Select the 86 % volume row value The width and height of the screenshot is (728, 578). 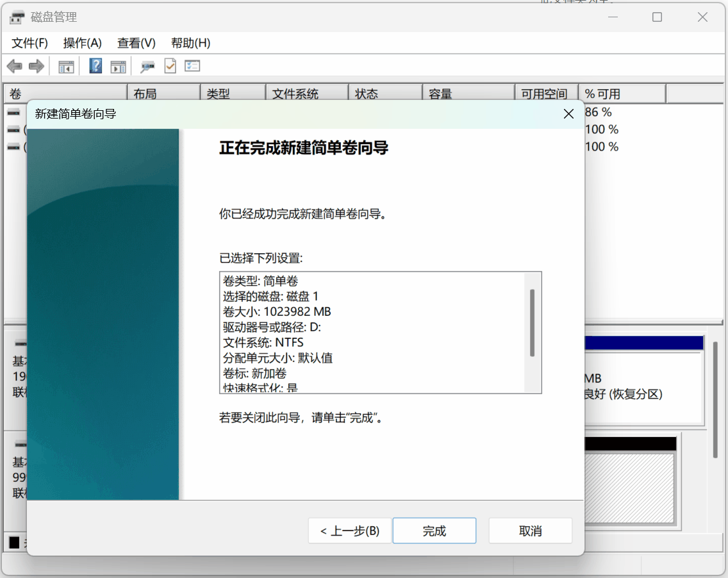pyautogui.click(x=599, y=112)
